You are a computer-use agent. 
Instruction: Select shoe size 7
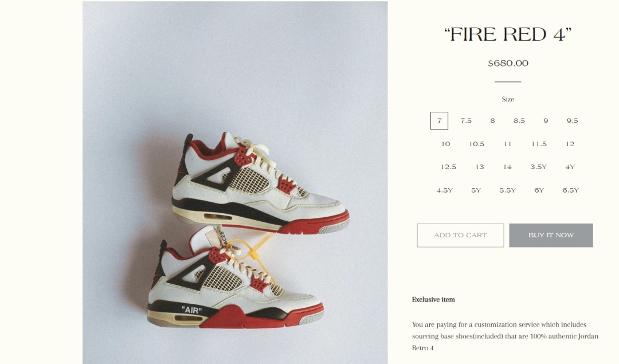pos(439,121)
